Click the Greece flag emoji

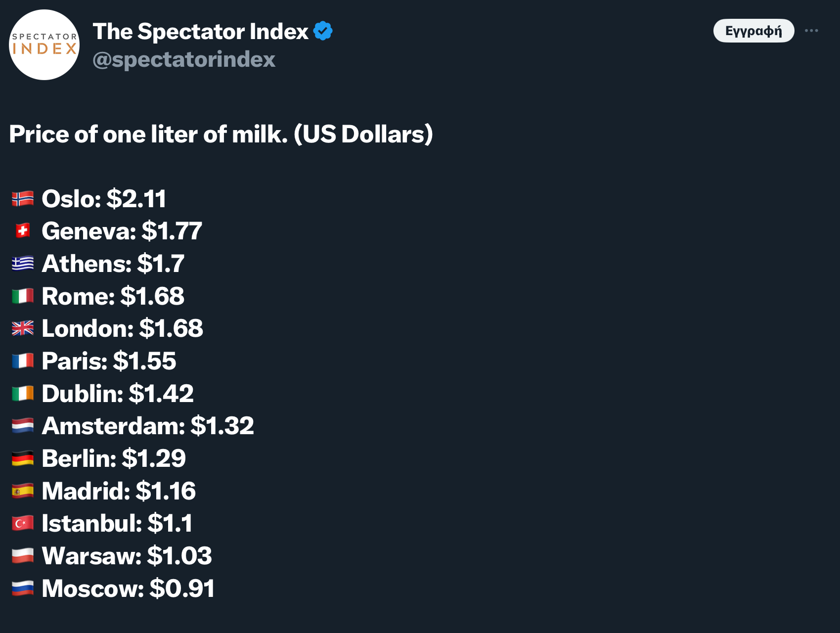[23, 264]
